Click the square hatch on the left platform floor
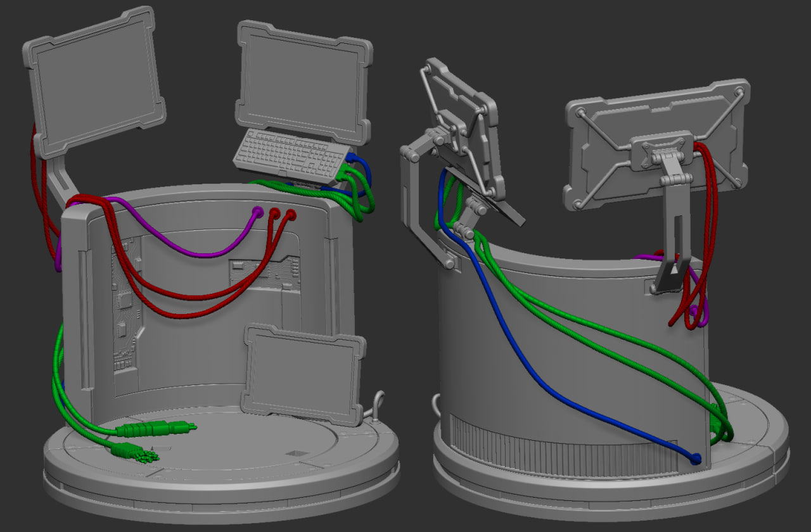Screen dimensions: 811x532 (x=297, y=453)
